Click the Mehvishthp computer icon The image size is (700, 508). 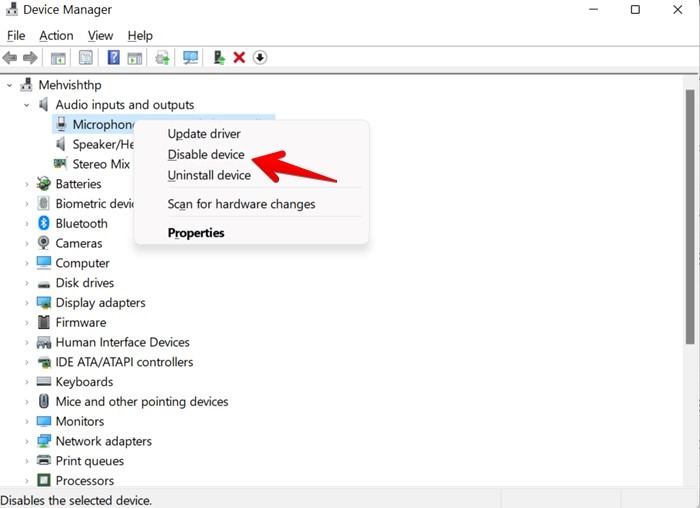coord(26,84)
